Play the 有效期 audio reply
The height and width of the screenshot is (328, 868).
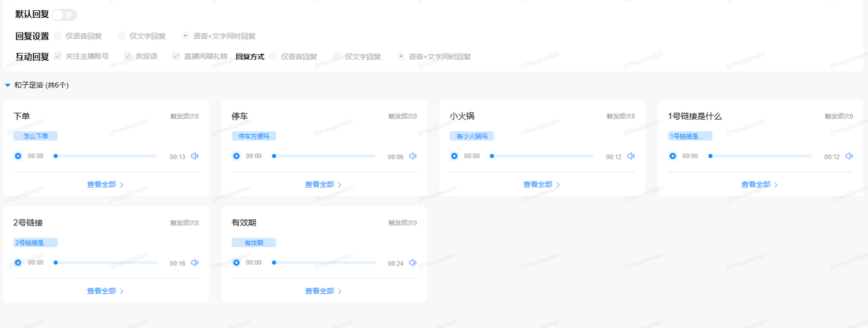(237, 263)
